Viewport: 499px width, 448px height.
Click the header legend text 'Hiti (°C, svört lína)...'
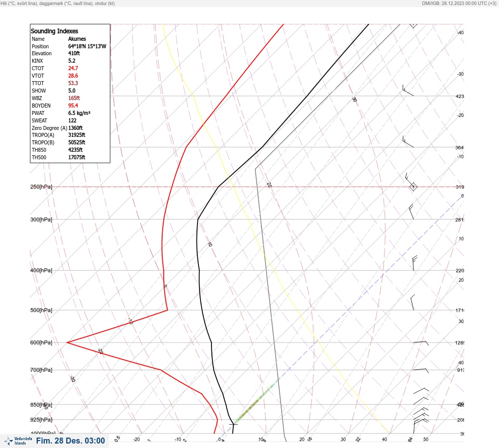pyautogui.click(x=58, y=3)
